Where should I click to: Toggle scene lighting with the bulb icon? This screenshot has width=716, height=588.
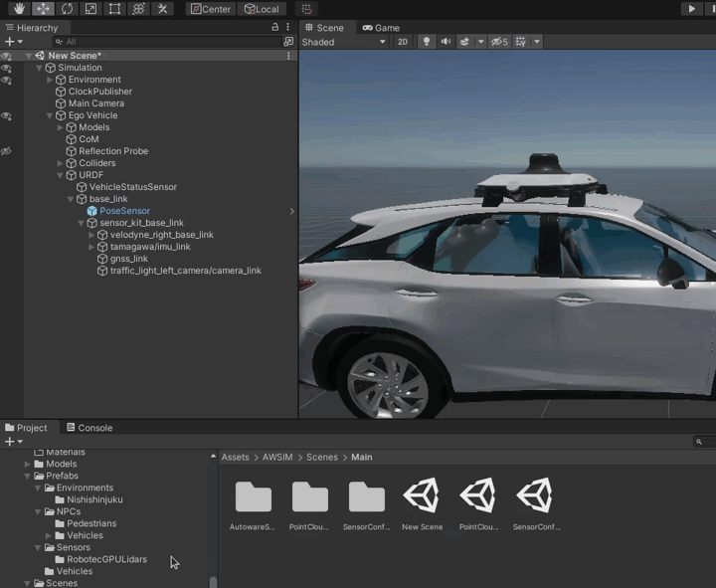click(427, 42)
